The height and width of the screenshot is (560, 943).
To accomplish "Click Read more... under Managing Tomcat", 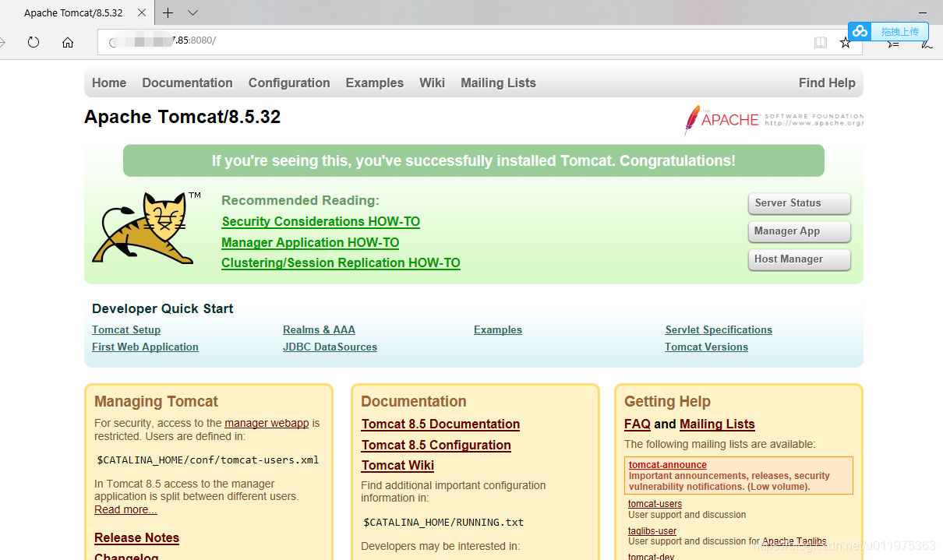I will pos(125,509).
